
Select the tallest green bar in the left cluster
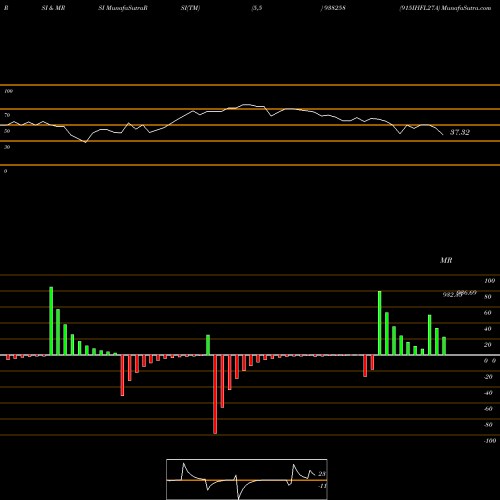(51, 321)
